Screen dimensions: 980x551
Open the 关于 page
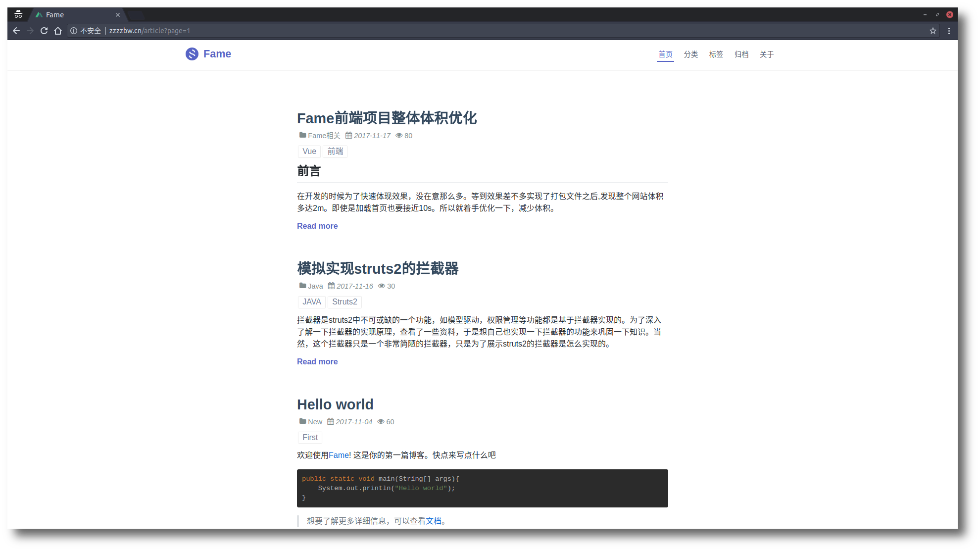(766, 54)
